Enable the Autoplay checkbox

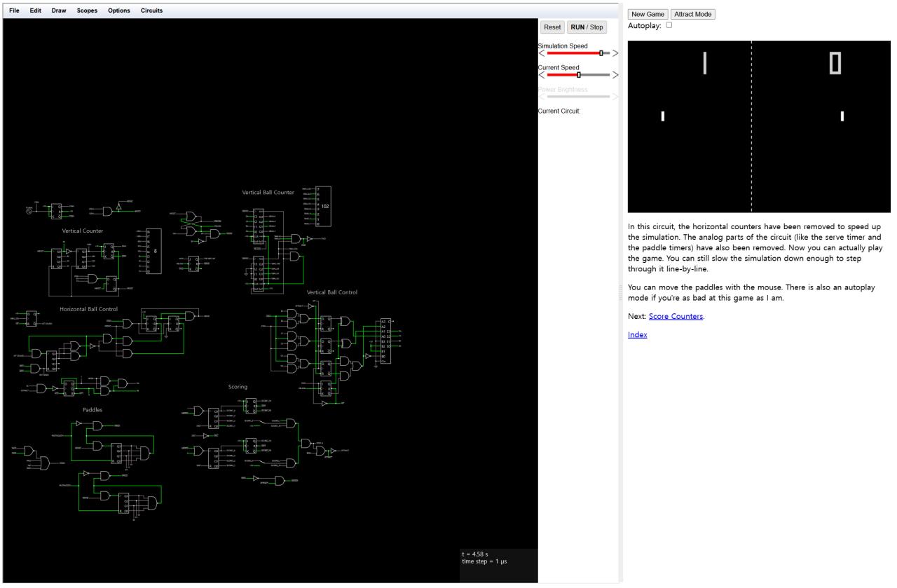(x=669, y=25)
